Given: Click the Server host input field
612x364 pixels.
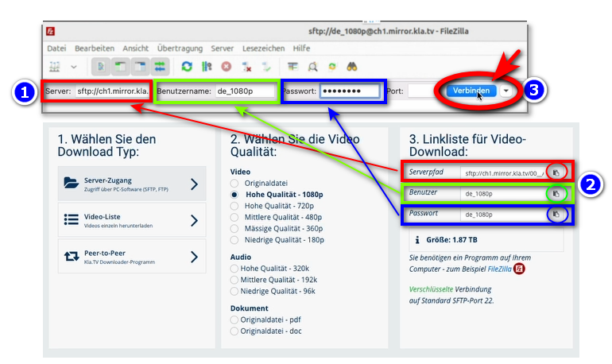Looking at the screenshot, I should point(112,91).
